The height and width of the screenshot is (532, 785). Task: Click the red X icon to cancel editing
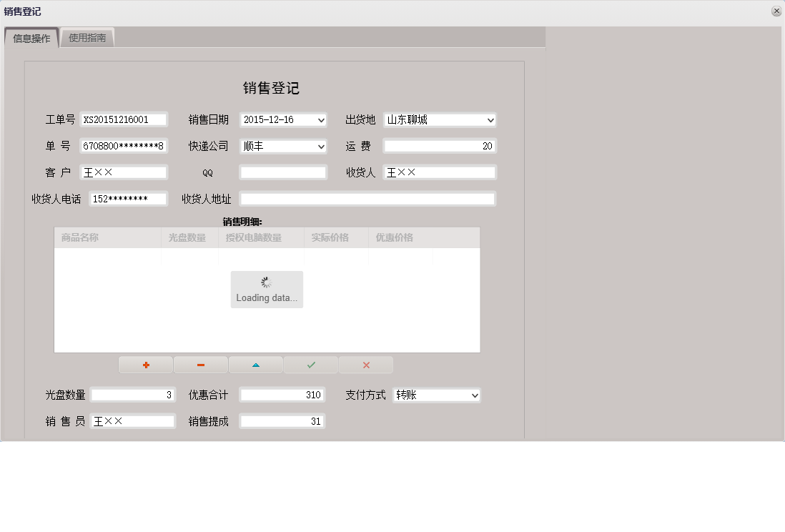(366, 365)
